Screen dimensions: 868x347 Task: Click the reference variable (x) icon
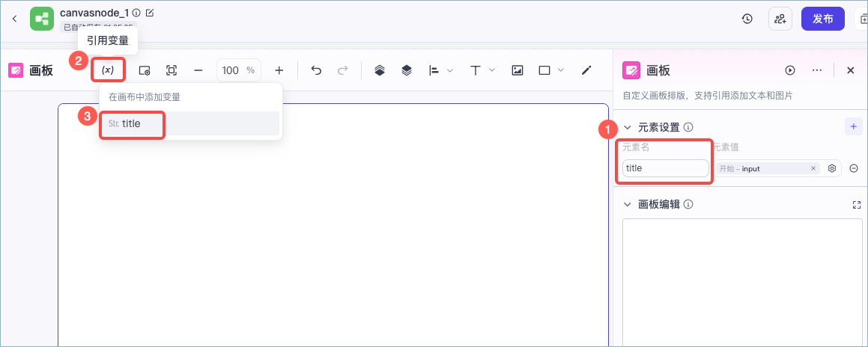click(109, 70)
